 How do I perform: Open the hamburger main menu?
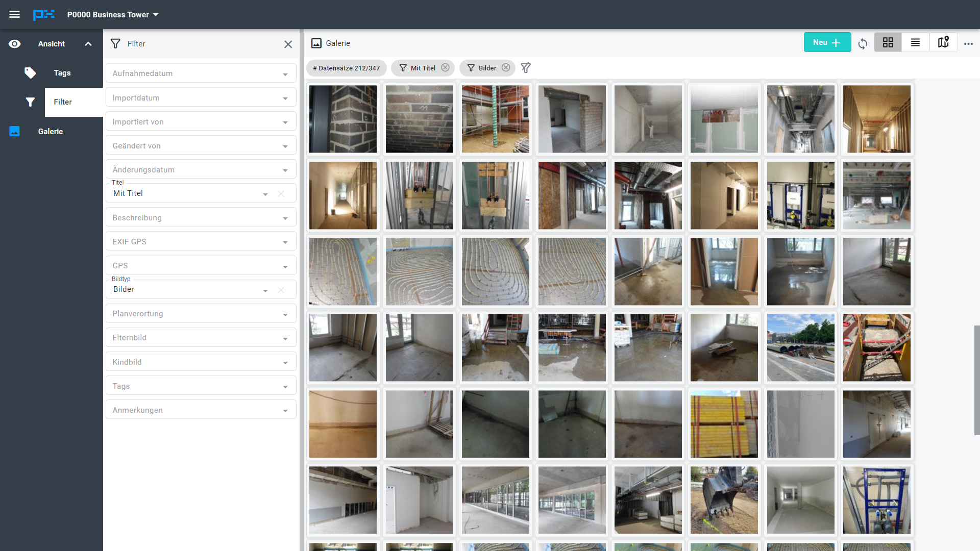click(14, 14)
